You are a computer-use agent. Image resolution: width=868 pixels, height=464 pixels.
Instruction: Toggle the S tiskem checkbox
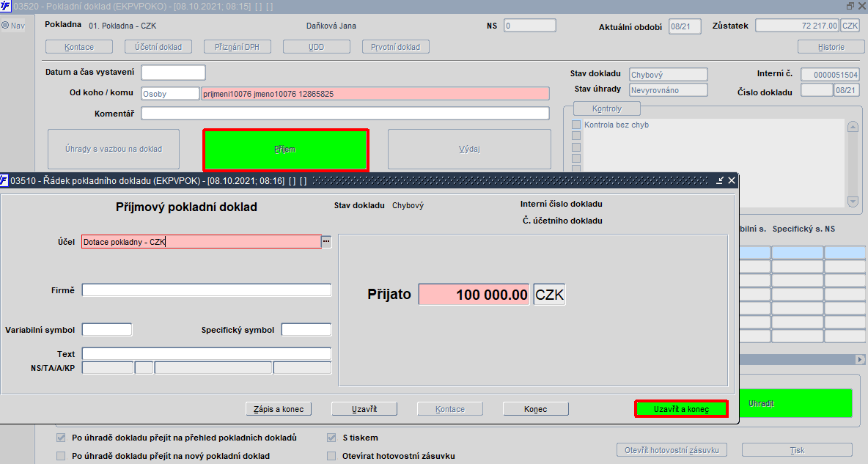331,438
